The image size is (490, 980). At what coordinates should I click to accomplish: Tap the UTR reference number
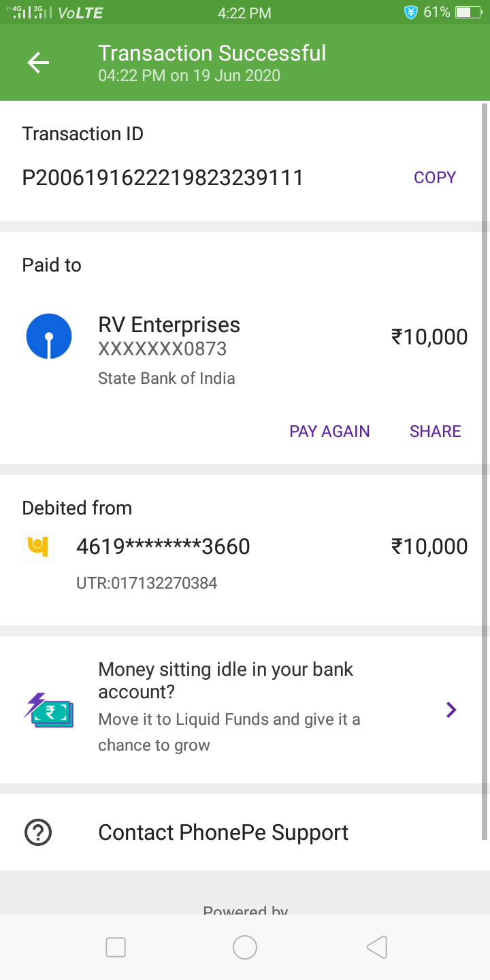point(147,583)
